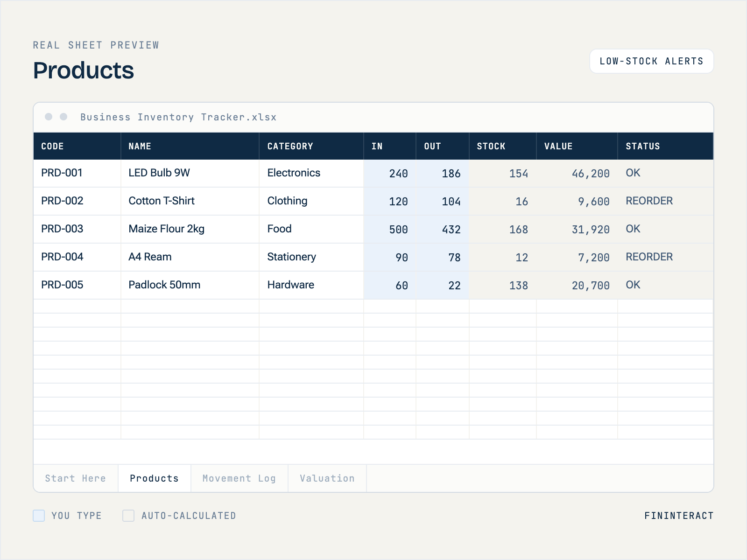The image size is (747, 560).
Task: Select the Cotton T-Shirt name cell
Action: click(190, 201)
